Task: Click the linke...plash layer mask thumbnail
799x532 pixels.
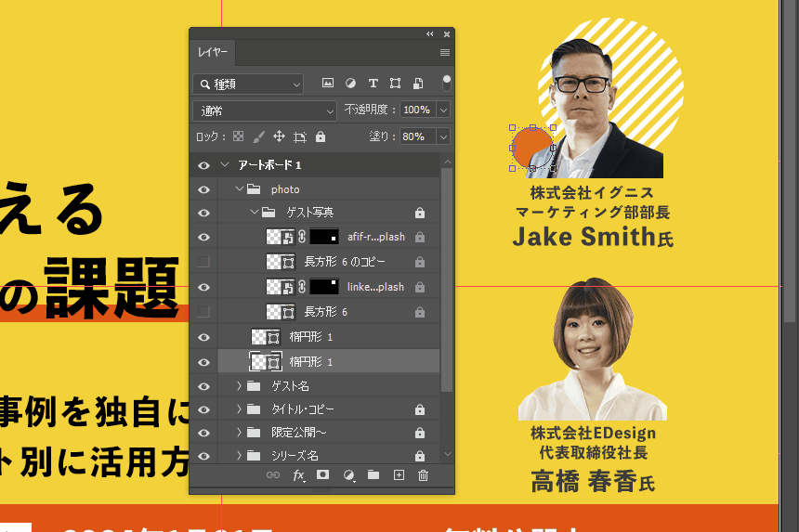Action: pyautogui.click(x=324, y=287)
